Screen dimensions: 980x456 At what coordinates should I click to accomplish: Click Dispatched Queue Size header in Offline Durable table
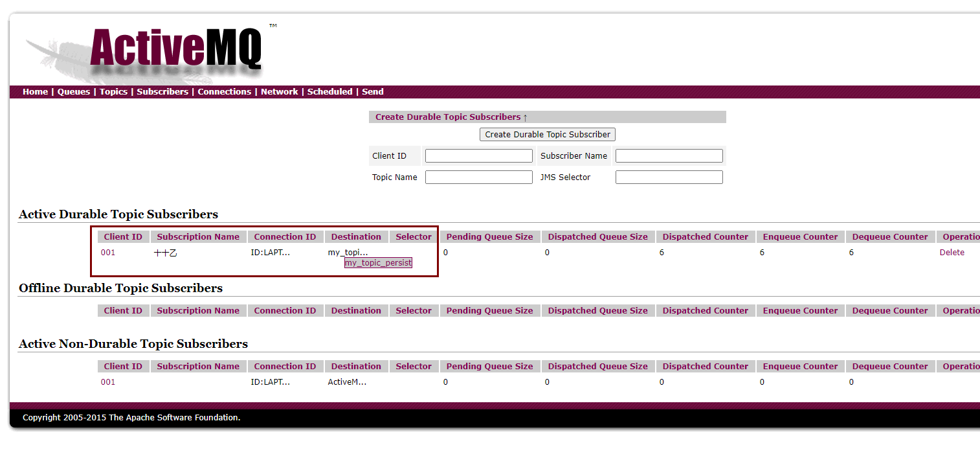pyautogui.click(x=597, y=311)
